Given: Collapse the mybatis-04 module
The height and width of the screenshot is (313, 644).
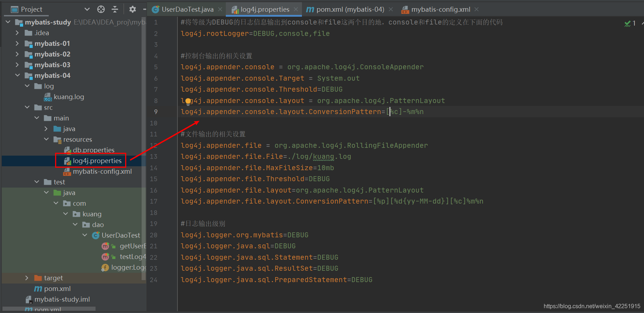Looking at the screenshot, I should [17, 75].
